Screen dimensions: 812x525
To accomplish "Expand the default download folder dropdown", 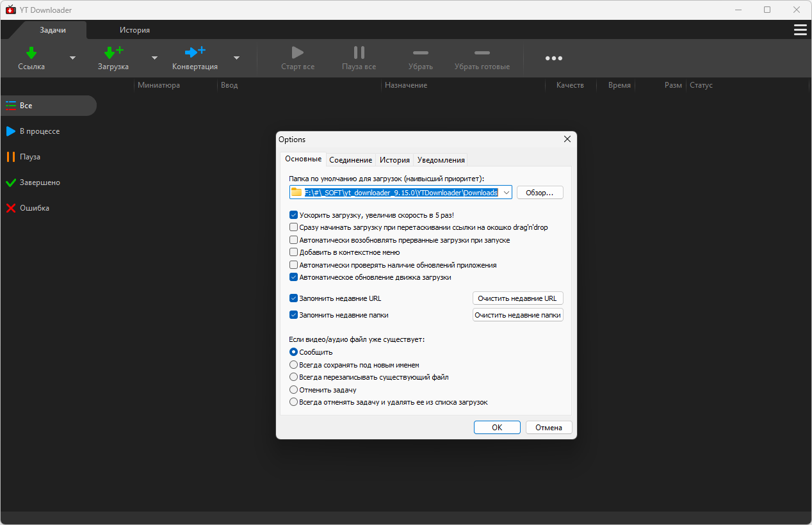I will coord(506,193).
